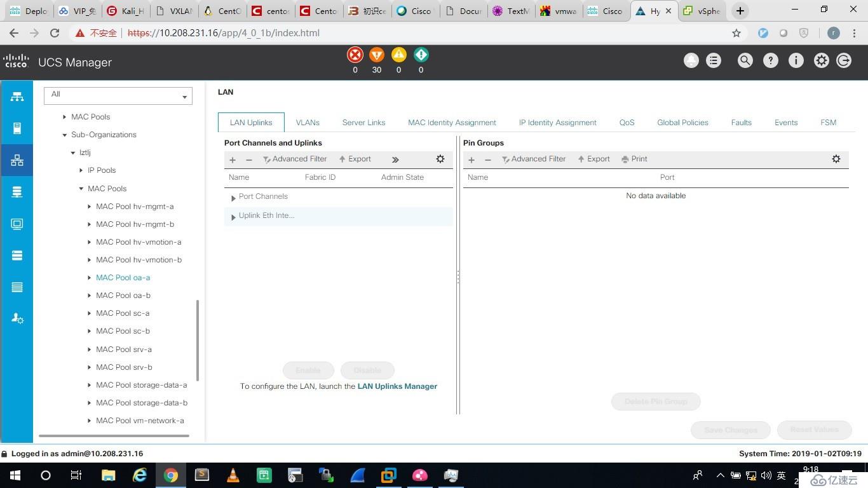Select MAC Pool oa-a tree item
Image resolution: width=868 pixels, height=488 pixels.
tap(123, 278)
